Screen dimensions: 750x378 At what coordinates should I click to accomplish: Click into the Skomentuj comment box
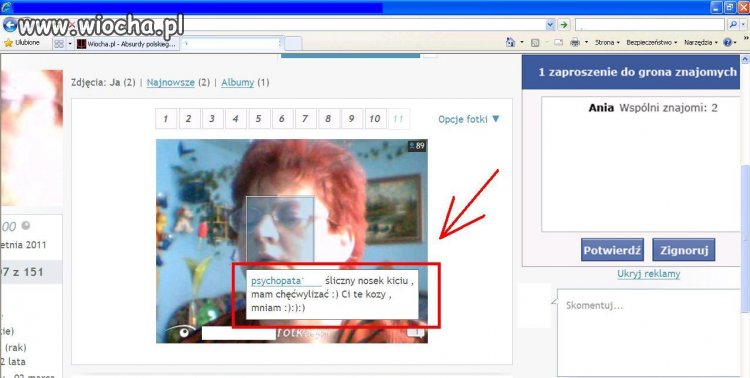(649, 333)
